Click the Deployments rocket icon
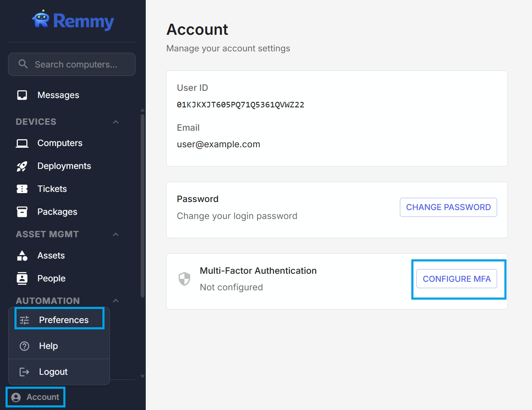Screen dimensions: 532x410 click(22, 166)
